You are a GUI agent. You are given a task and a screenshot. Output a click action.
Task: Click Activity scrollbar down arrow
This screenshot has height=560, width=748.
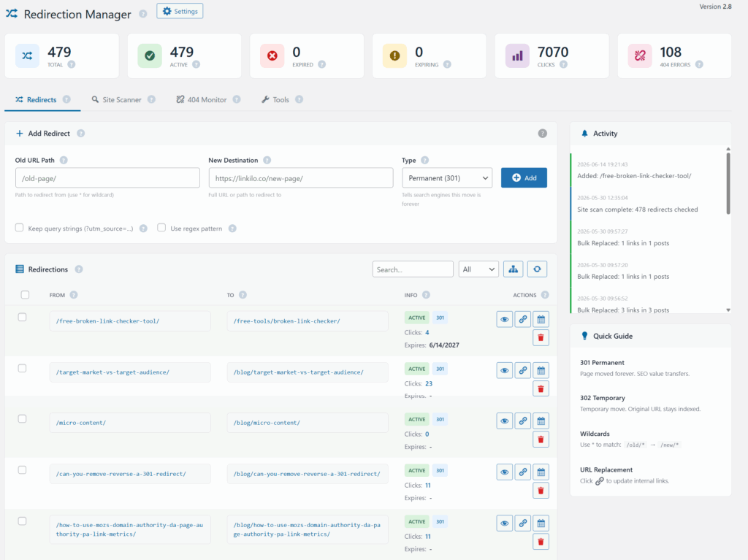pos(728,310)
